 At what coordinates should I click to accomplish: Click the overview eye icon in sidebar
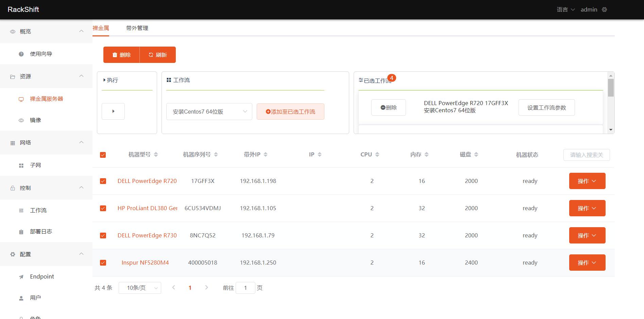[x=13, y=32]
